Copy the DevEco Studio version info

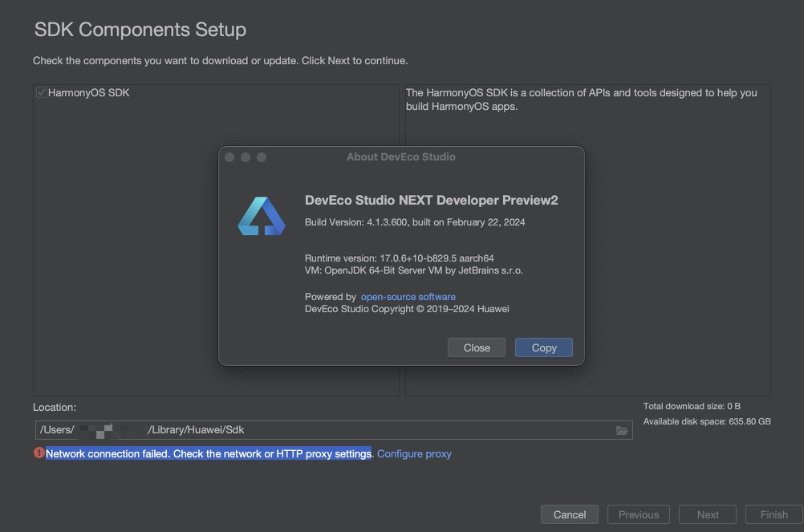click(543, 347)
